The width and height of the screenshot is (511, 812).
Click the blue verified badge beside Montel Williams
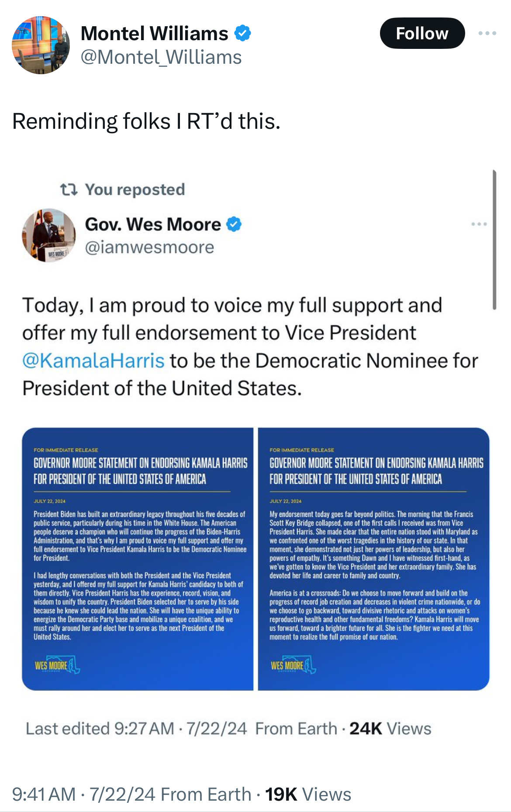[x=243, y=33]
